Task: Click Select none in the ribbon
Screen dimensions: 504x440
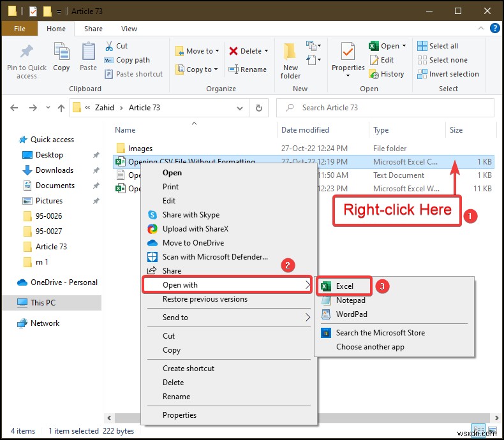Action: click(442, 60)
